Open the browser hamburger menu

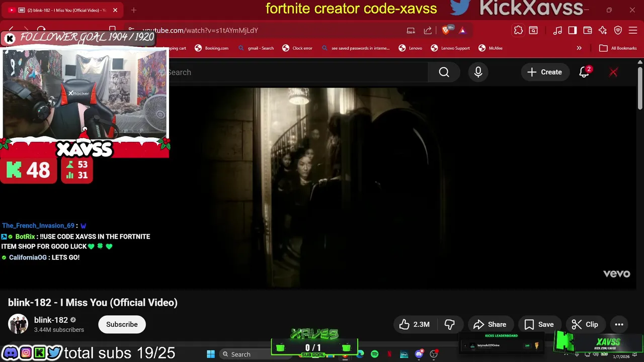click(x=633, y=30)
